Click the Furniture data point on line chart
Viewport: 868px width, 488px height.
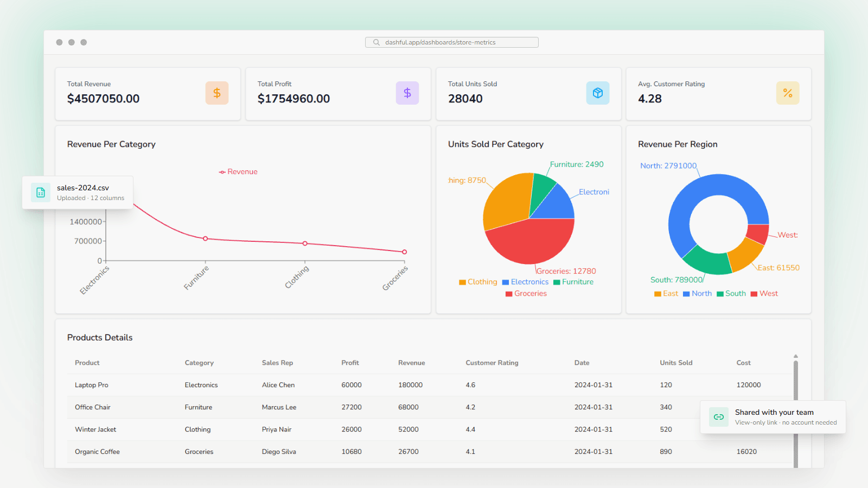tap(206, 239)
